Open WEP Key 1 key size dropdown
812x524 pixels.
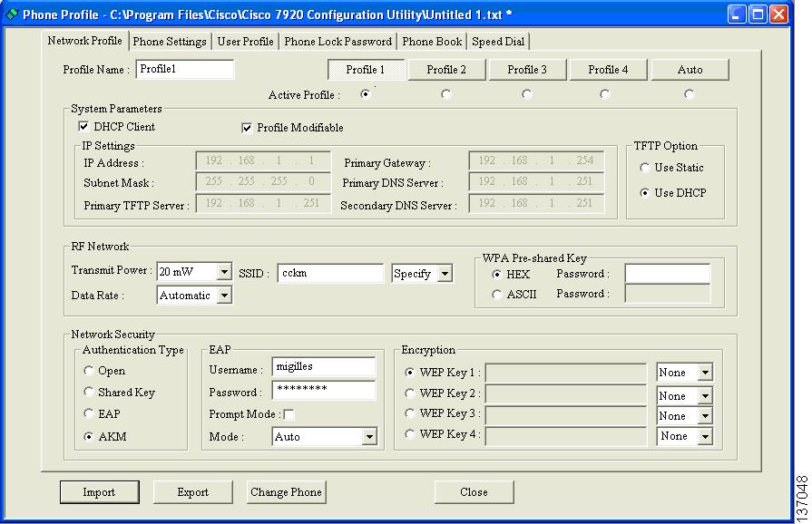[705, 373]
